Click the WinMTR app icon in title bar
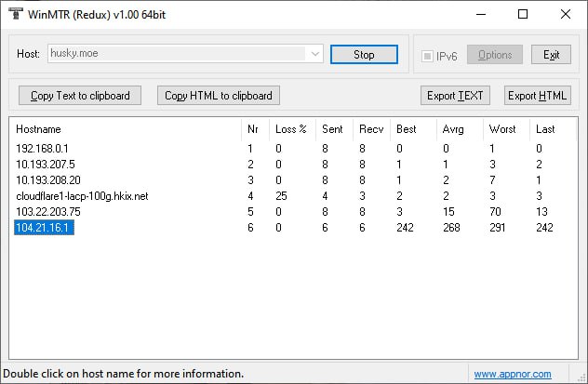This screenshot has width=588, height=384. point(16,14)
